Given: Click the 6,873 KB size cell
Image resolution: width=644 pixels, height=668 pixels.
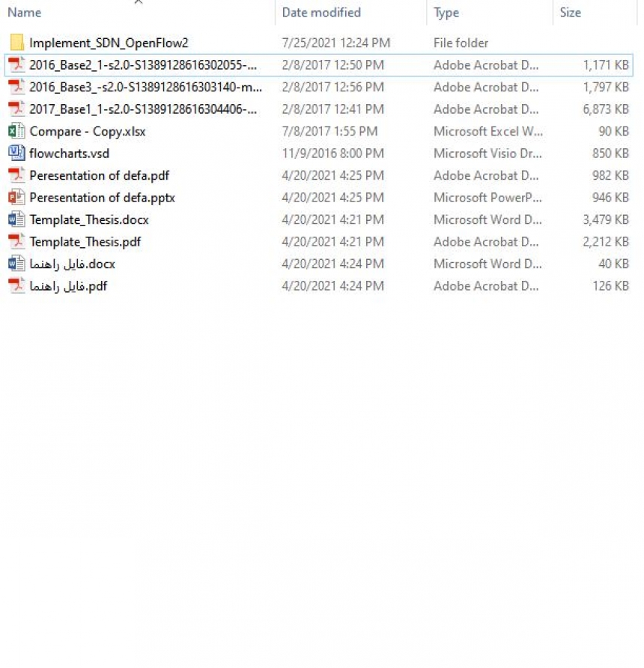Looking at the screenshot, I should [x=606, y=109].
